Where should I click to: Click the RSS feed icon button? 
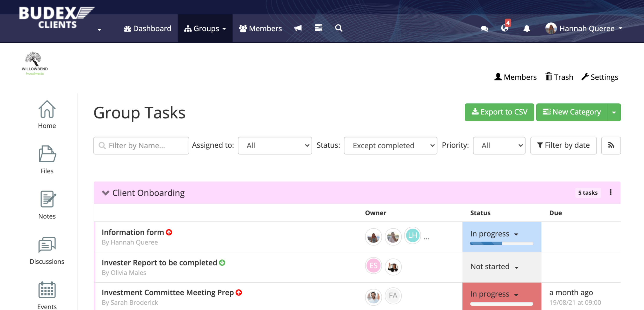pyautogui.click(x=611, y=145)
